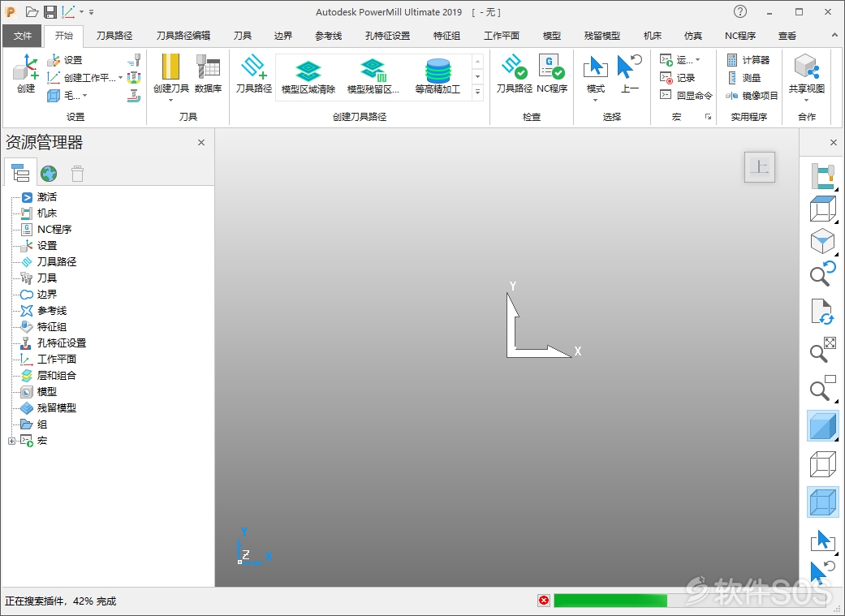Viewport: 845px width, 616px height.
Task: Click 创建刀具 (Create Tool) icon
Action: pyautogui.click(x=170, y=75)
